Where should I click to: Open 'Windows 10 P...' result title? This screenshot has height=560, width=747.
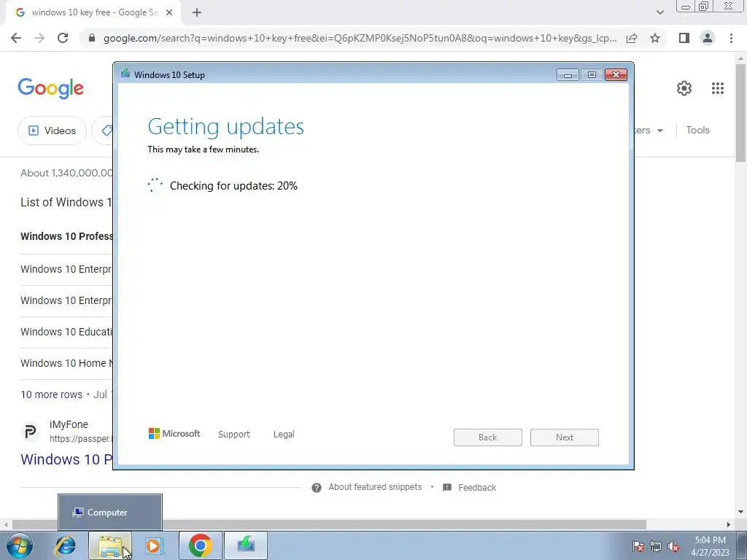pyautogui.click(x=66, y=459)
